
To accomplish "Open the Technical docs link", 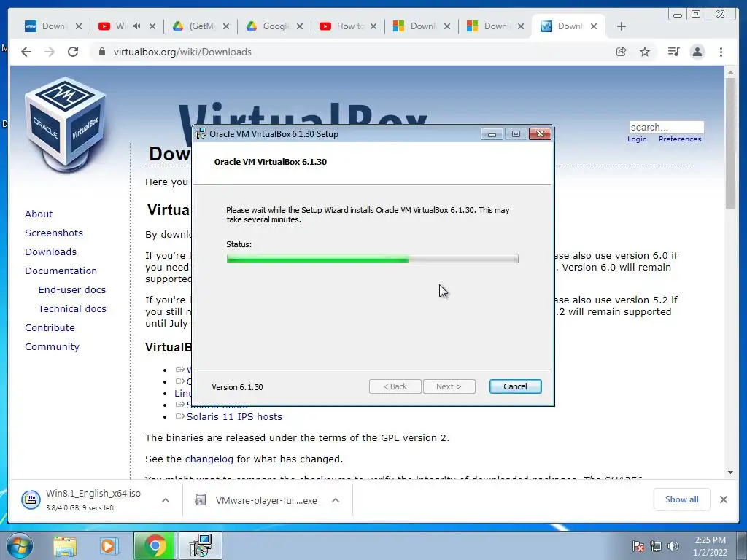I will click(72, 309).
